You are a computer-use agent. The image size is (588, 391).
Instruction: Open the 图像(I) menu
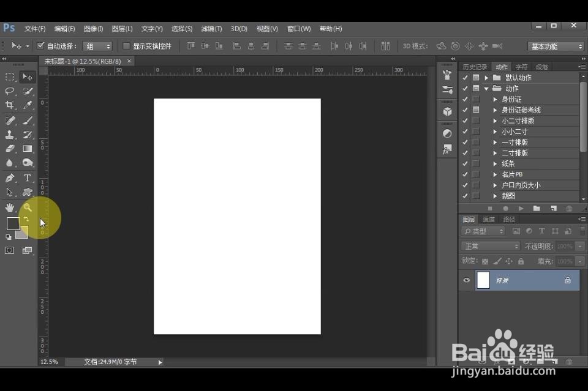(x=93, y=29)
